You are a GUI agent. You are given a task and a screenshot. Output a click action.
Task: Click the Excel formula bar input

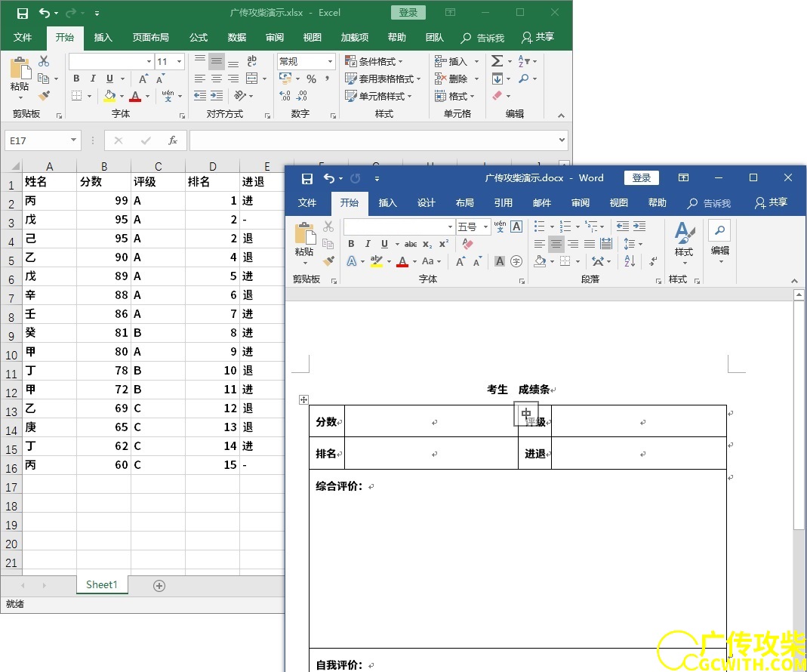tap(374, 140)
